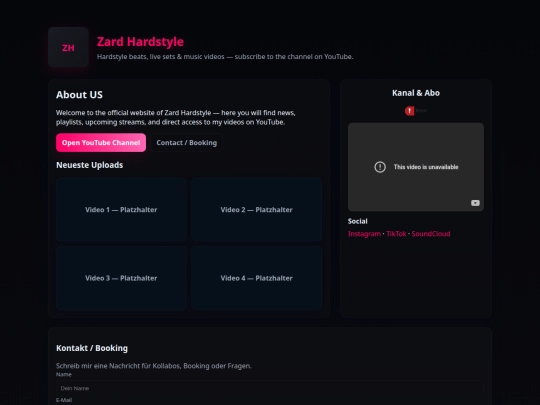Open the TikTok link
Image resolution: width=540 pixels, height=405 pixels.
tap(396, 234)
